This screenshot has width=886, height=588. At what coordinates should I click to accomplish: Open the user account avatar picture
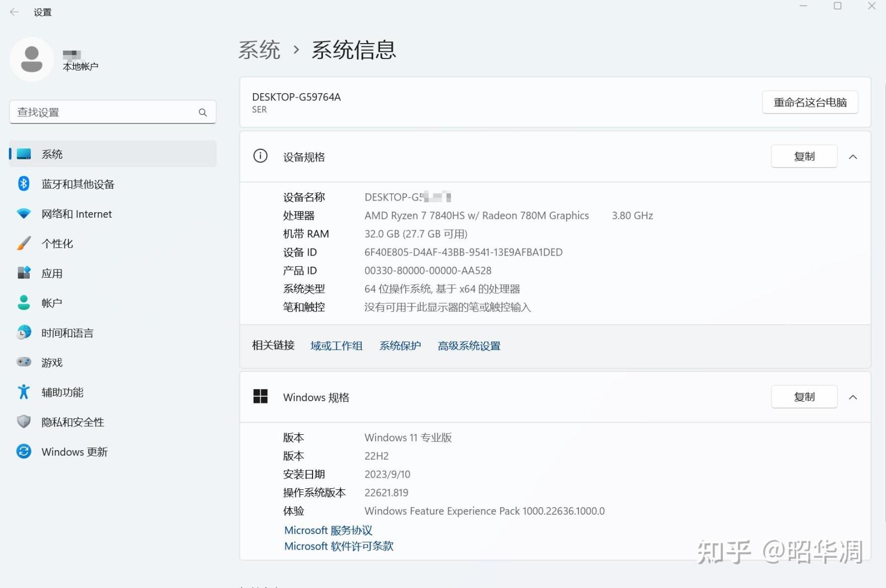coord(31,60)
